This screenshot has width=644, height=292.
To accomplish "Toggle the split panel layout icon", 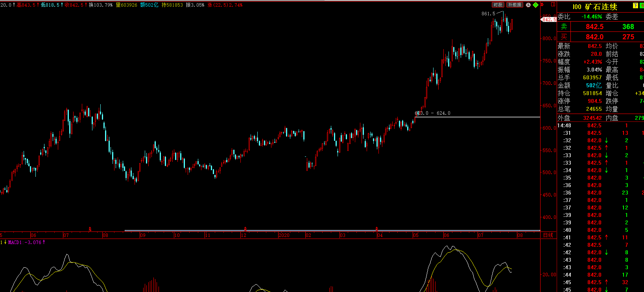I will 553,5.
